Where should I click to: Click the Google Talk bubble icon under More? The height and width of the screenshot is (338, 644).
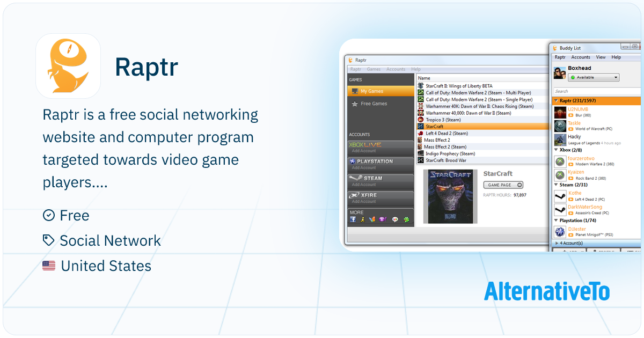click(396, 219)
